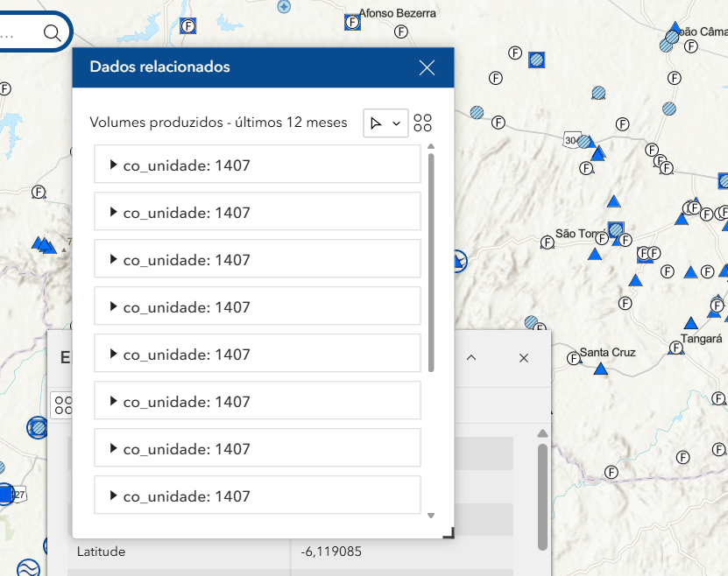Image resolution: width=728 pixels, height=576 pixels.
Task: Click the search magnifier icon
Action: [x=52, y=33]
